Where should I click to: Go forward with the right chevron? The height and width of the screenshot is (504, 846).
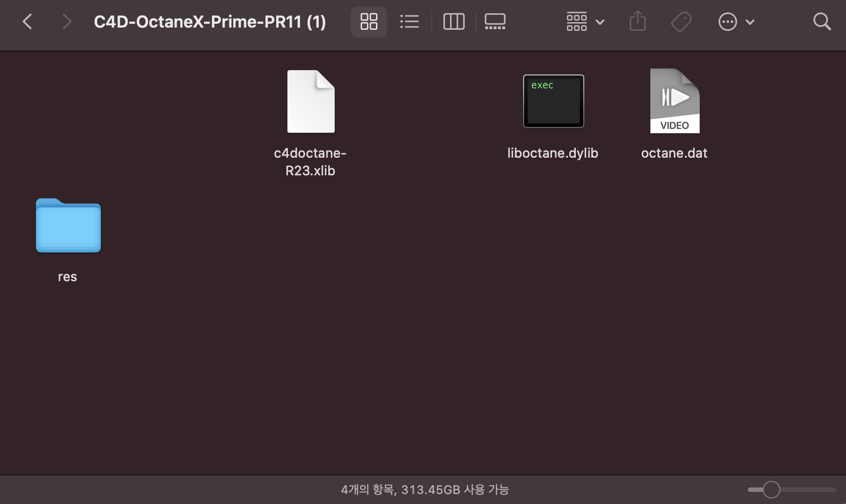pos(67,22)
